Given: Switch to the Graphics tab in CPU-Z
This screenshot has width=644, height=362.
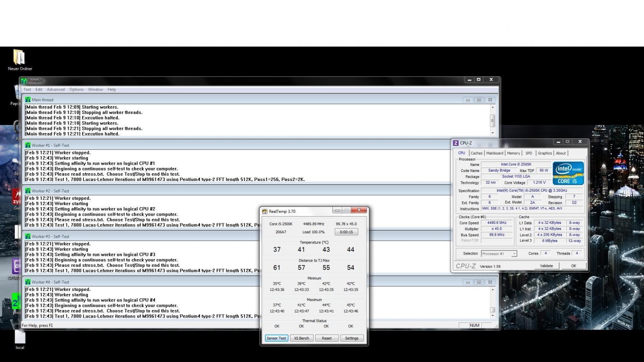Looking at the screenshot, I should click(x=545, y=153).
